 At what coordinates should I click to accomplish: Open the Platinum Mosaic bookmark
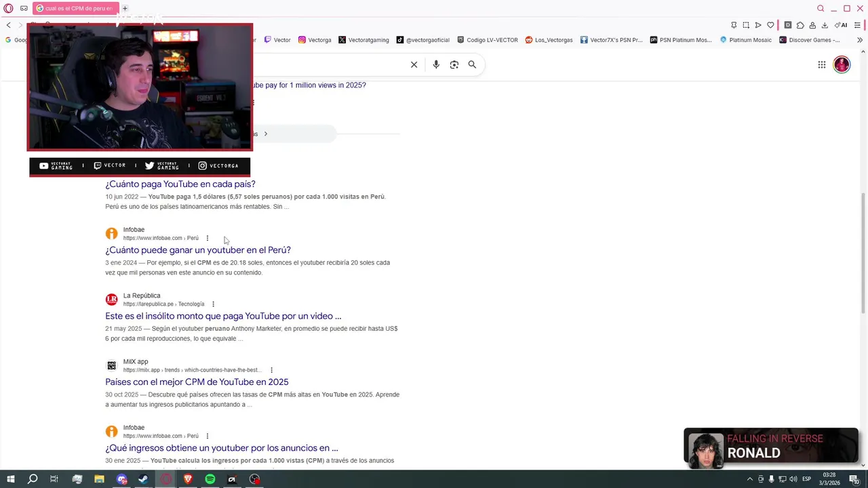(745, 40)
